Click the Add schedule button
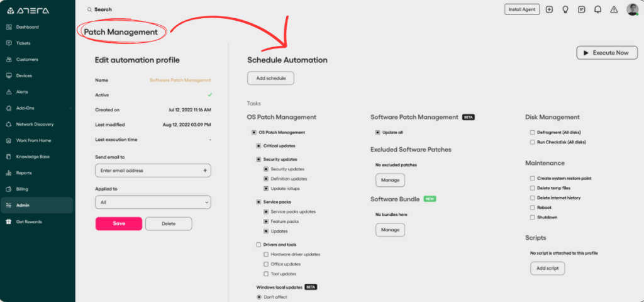Screen dimensions: 644x302 pyautogui.click(x=270, y=78)
